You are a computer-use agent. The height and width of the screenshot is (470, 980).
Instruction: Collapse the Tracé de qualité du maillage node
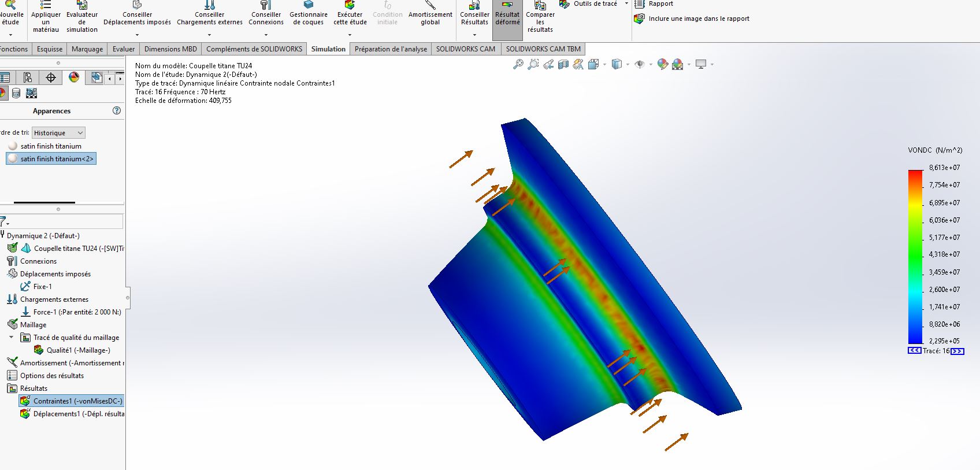pos(11,338)
